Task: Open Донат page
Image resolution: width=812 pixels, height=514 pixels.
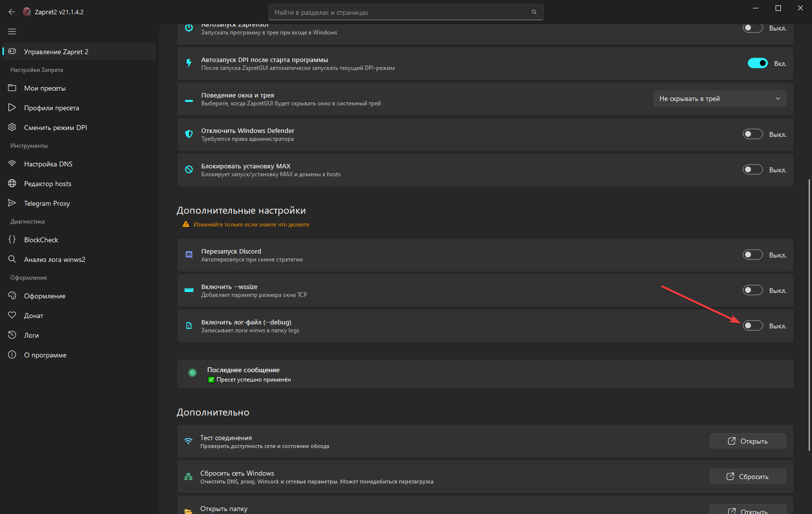Action: tap(79, 315)
